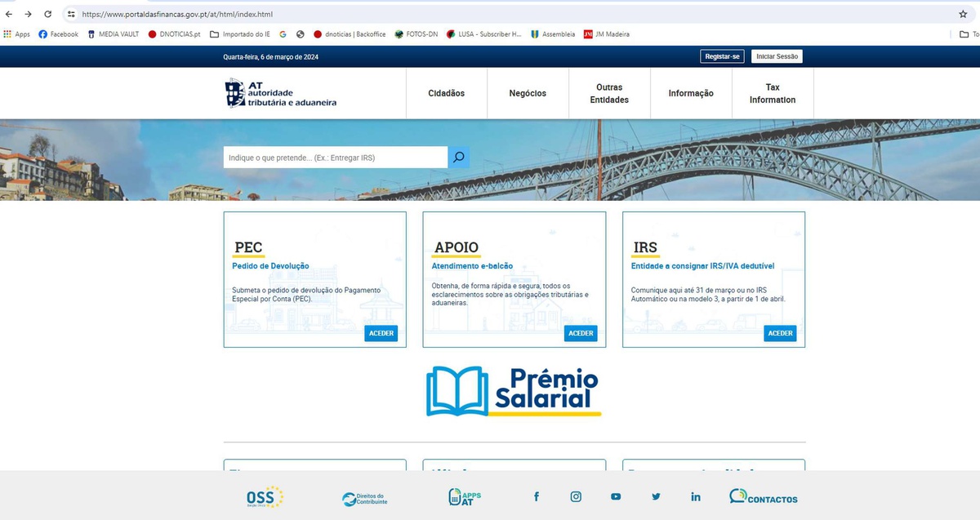Open the YouTube footer icon
The height and width of the screenshot is (520, 980).
pyautogui.click(x=616, y=496)
